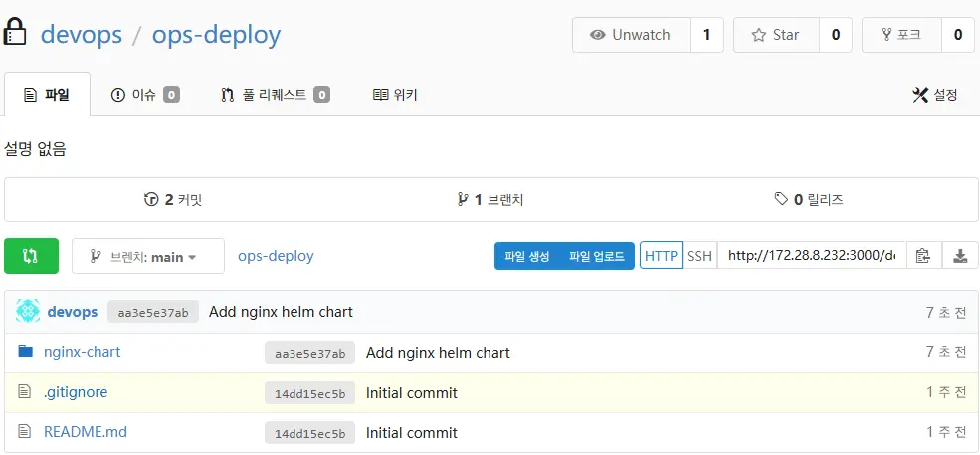The height and width of the screenshot is (455, 980).
Task: Expand the 브랜치 main branch dropdown
Action: pyautogui.click(x=147, y=256)
